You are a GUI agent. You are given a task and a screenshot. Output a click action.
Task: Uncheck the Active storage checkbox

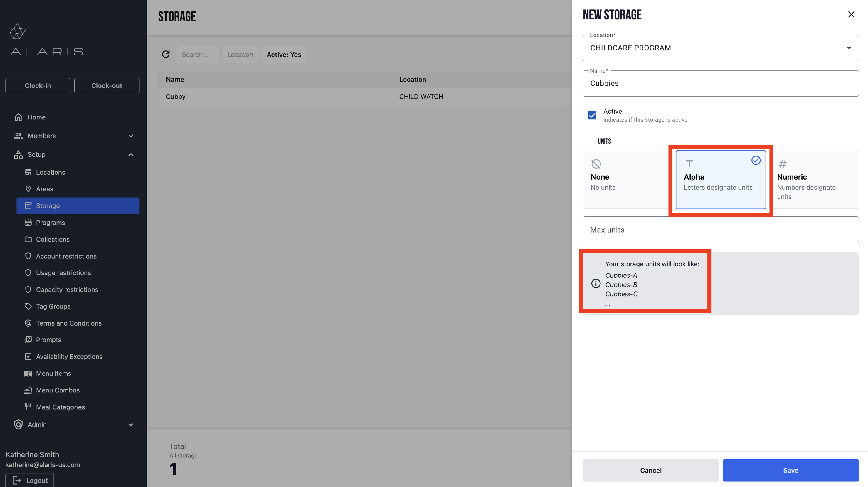(592, 115)
